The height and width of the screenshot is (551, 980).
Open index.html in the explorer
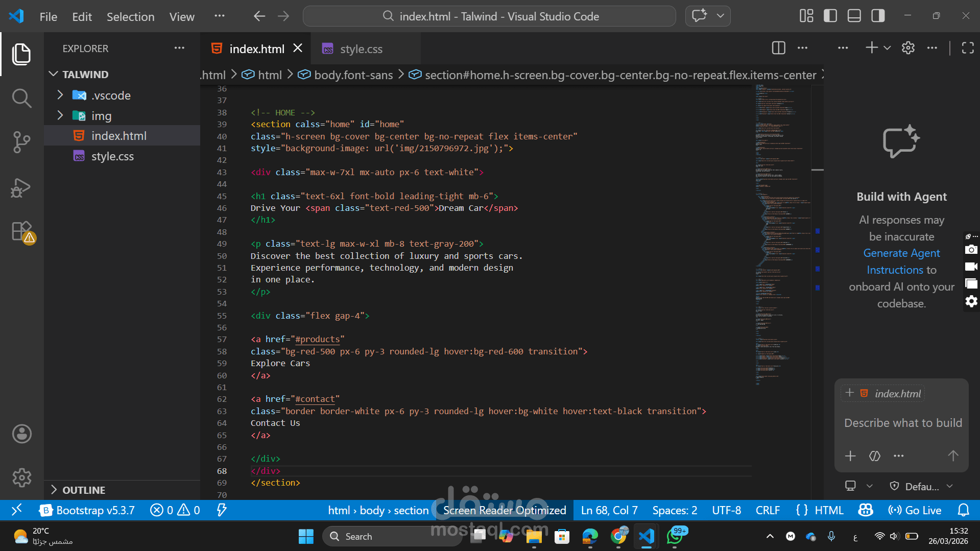click(x=122, y=136)
